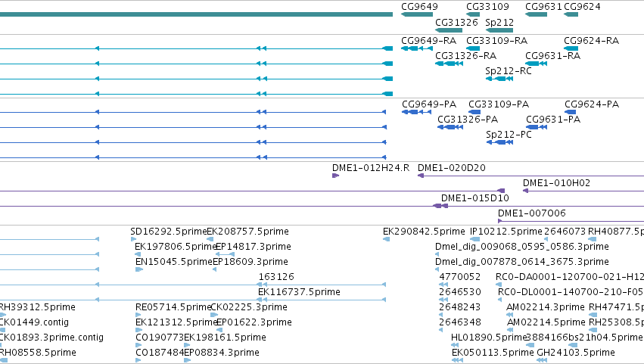Select EST label EK198161.5prime
The width and height of the screenshot is (644, 364).
225,338
